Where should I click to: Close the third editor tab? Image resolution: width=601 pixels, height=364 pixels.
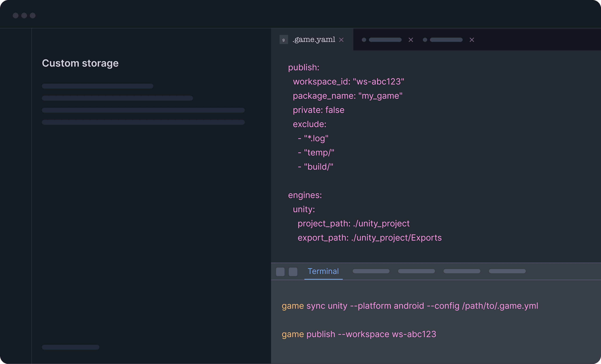(x=472, y=40)
